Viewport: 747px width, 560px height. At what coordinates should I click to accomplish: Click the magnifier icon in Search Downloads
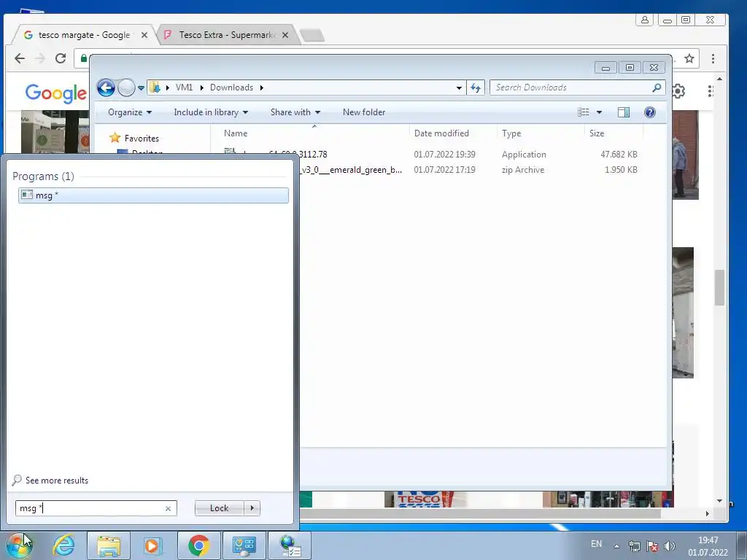pos(657,87)
